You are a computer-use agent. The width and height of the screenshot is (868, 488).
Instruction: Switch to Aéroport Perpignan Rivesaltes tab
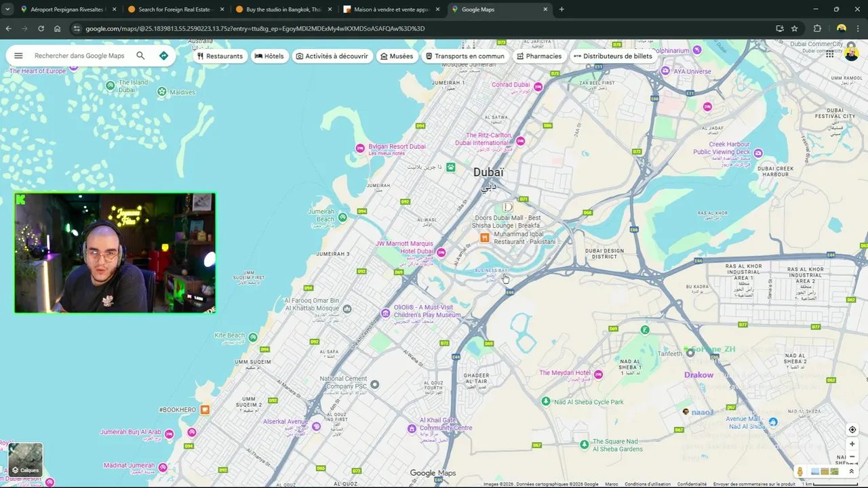tap(66, 9)
